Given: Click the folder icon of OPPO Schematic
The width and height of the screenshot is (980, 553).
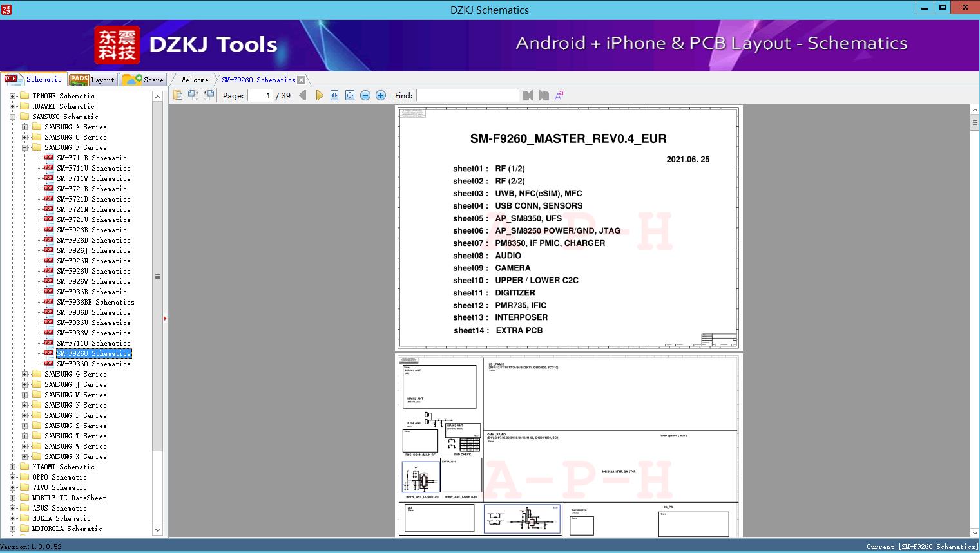Looking at the screenshot, I should [24, 477].
